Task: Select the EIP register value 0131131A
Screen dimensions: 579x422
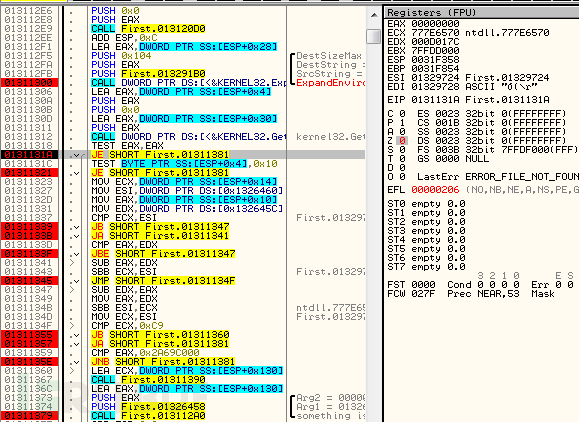Action: 435,100
